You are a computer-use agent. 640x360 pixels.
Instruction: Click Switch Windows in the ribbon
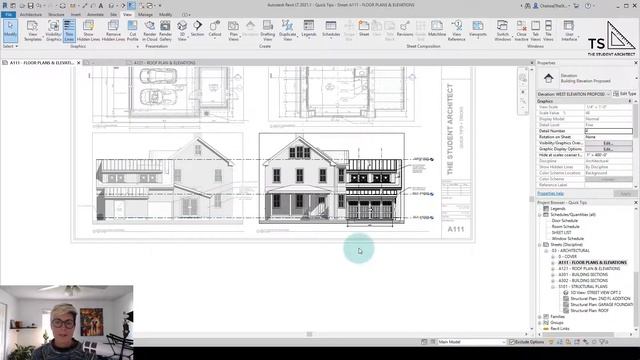click(x=502, y=31)
